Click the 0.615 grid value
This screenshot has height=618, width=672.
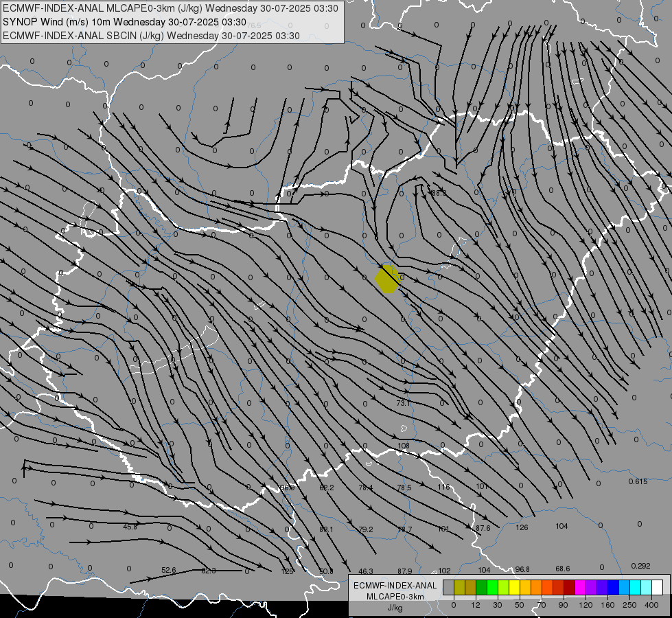click(x=638, y=481)
